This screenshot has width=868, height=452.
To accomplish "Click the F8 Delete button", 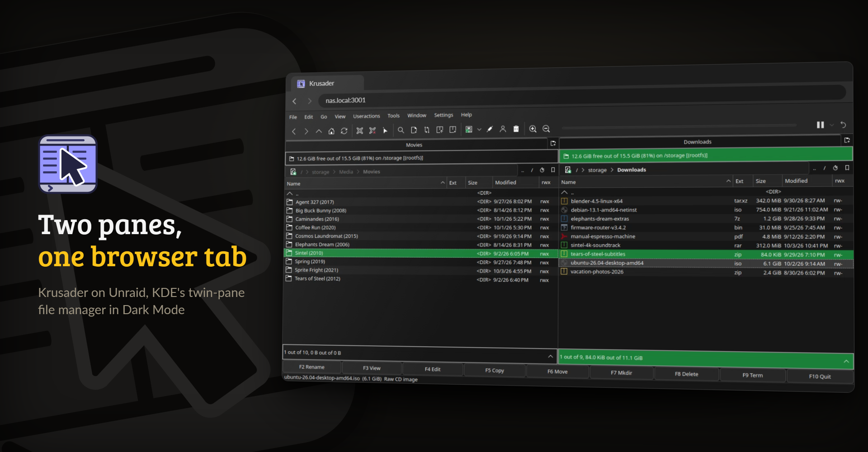I will (686, 374).
